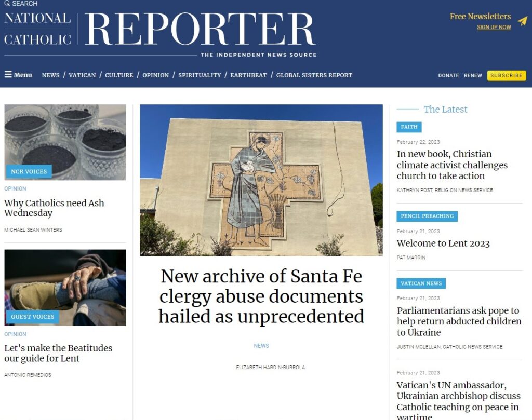This screenshot has height=420, width=532.
Task: Click author Elizabeth Hardin-Burrola
Action: (270, 367)
